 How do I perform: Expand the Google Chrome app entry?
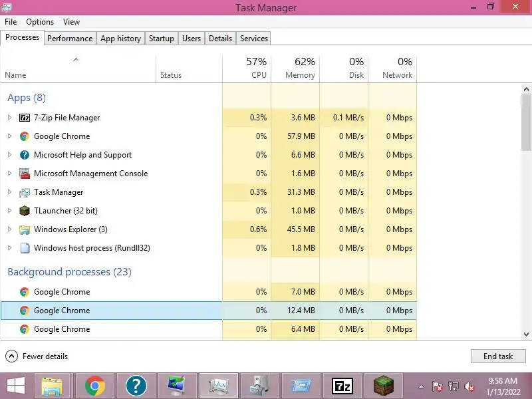pos(9,136)
